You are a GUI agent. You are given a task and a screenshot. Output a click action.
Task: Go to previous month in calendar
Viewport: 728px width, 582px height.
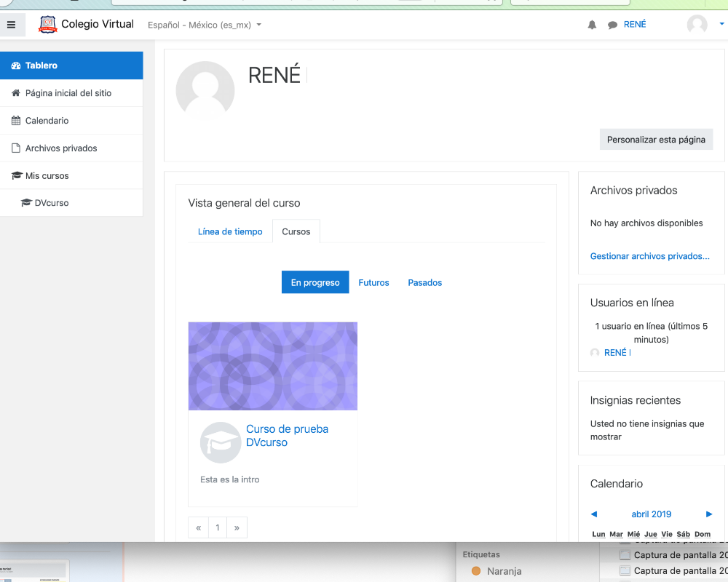[593, 514]
